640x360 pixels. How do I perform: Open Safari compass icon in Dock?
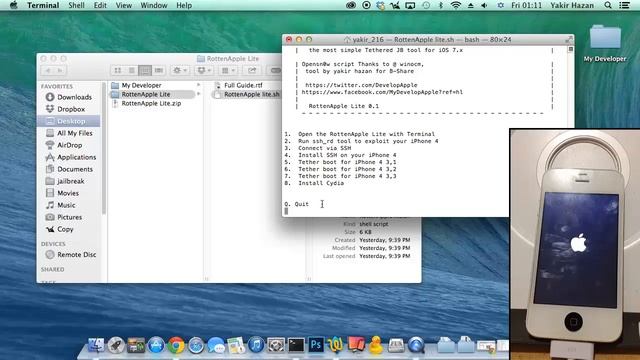coord(196,345)
